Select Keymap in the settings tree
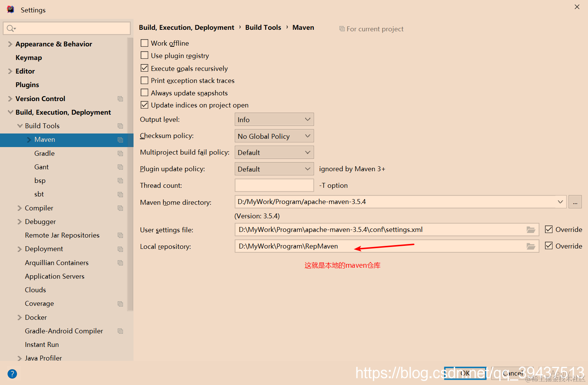Image resolution: width=588 pixels, height=385 pixels. point(29,58)
